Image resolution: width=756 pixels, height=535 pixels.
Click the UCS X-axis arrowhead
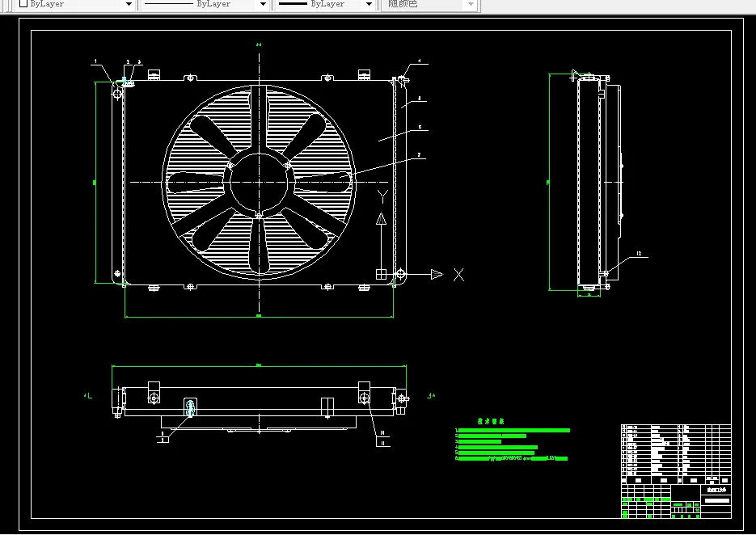click(437, 274)
